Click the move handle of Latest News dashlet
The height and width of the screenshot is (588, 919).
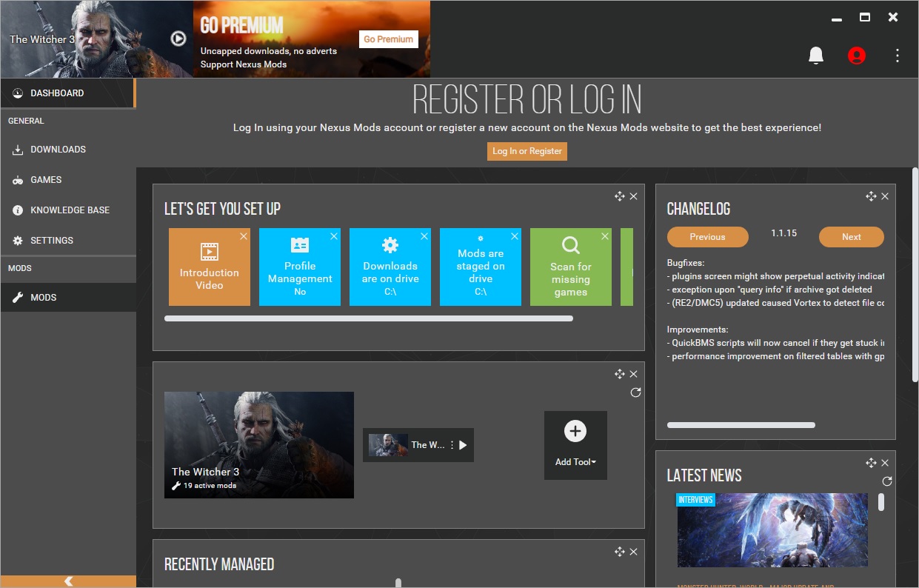tap(871, 463)
